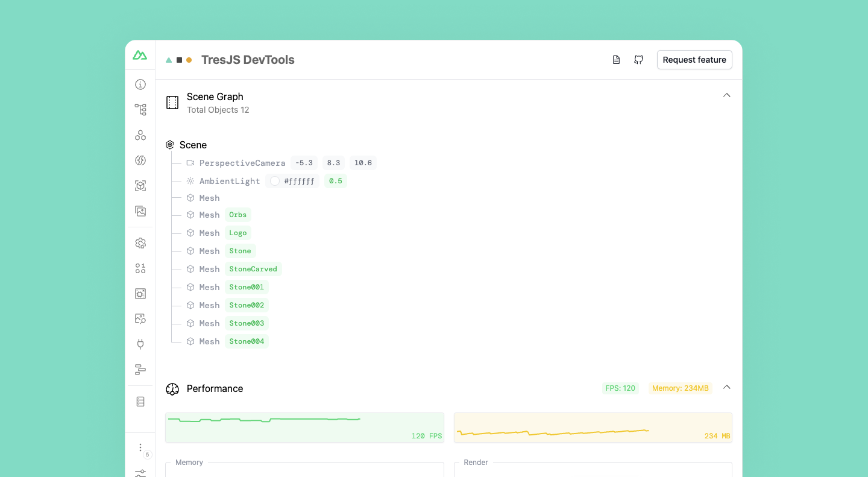
Task: Select the Mesh named Logo
Action: 219,233
